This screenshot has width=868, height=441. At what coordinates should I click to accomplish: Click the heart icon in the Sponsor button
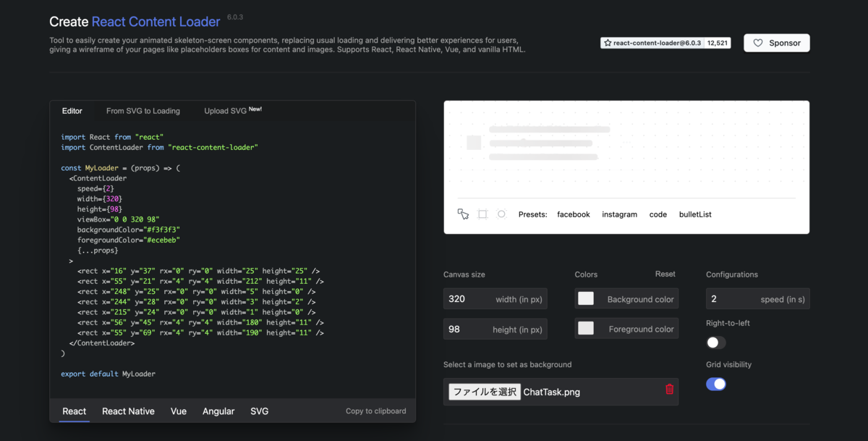[757, 43]
